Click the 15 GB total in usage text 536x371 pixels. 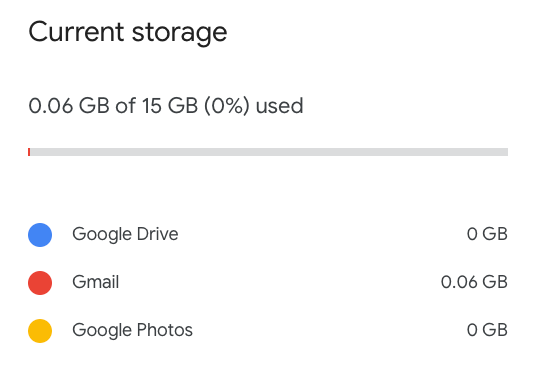point(170,106)
